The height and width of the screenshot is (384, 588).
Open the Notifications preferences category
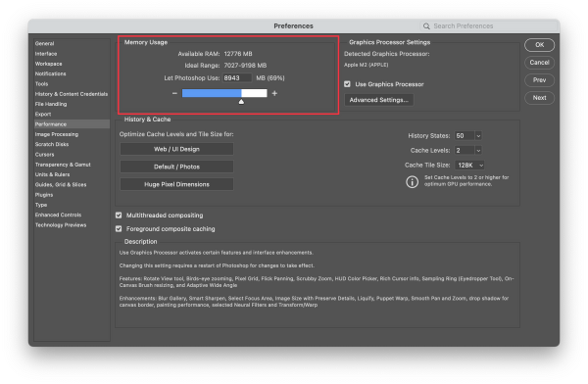click(x=50, y=73)
